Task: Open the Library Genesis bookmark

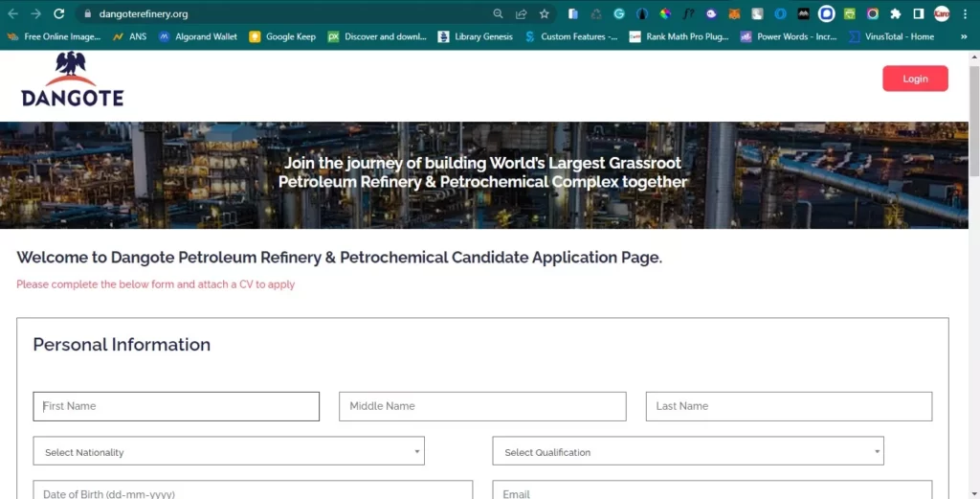Action: coord(475,37)
